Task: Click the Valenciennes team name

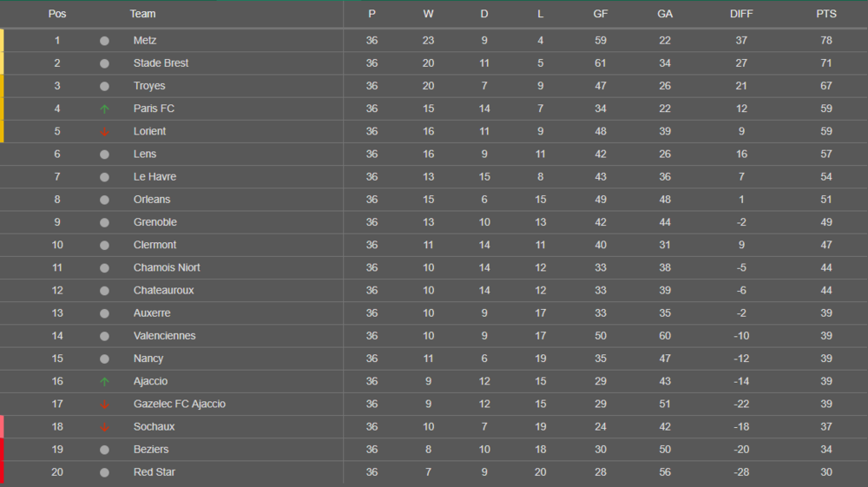Action: pos(164,336)
